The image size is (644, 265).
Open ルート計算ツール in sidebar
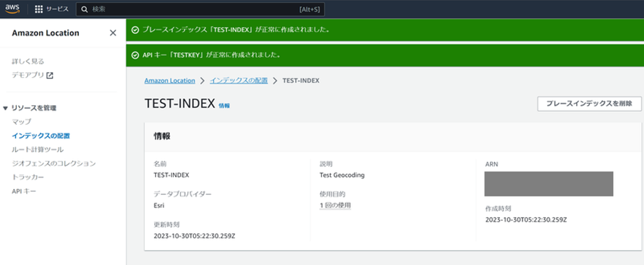38,150
